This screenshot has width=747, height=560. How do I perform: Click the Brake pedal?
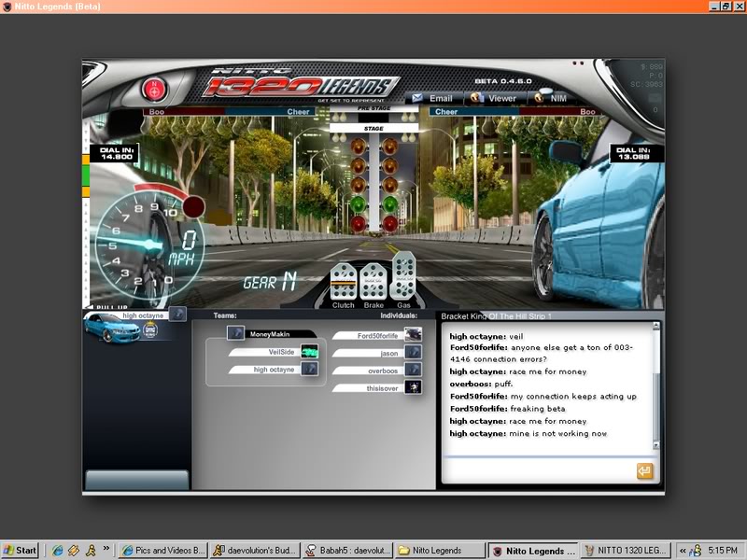click(373, 281)
